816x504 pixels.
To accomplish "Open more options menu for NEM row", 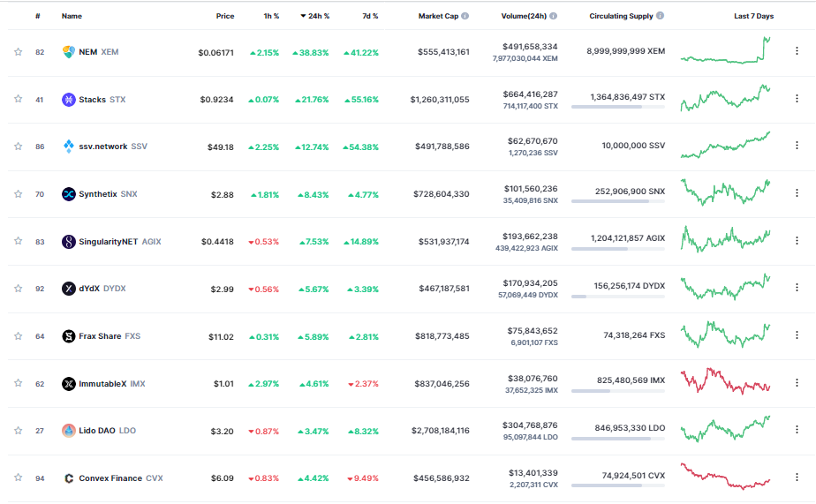I will click(797, 51).
